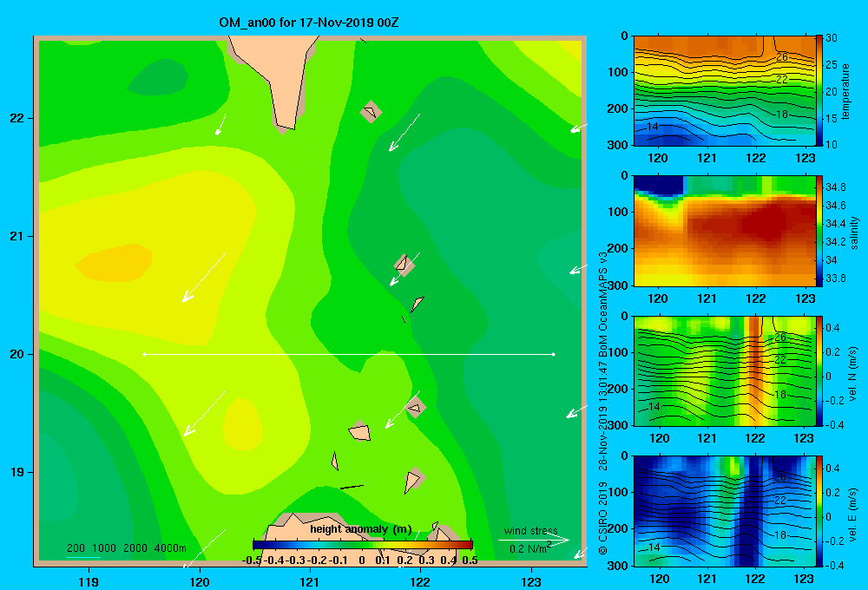Click the west endpoint of the white transect line
Image resolution: width=868 pixels, height=590 pixels.
(x=144, y=354)
